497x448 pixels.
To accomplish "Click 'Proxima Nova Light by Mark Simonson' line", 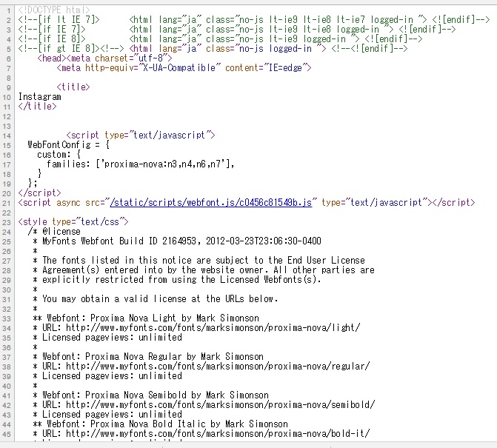I will click(x=146, y=318).
